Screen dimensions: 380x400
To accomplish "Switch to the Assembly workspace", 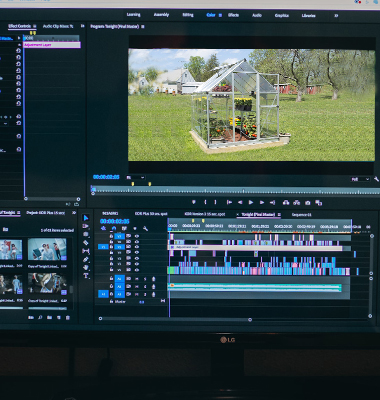I will point(161,15).
